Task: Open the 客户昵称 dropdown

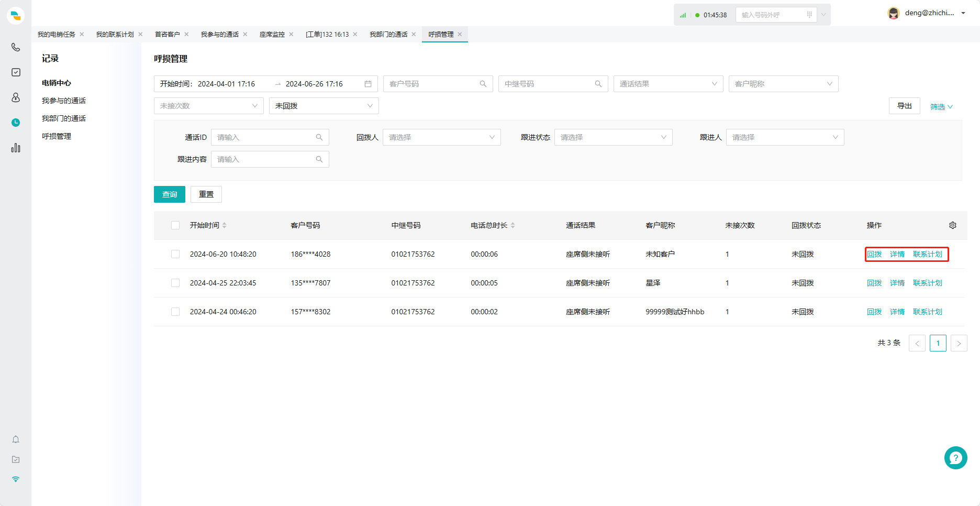Action: click(784, 84)
